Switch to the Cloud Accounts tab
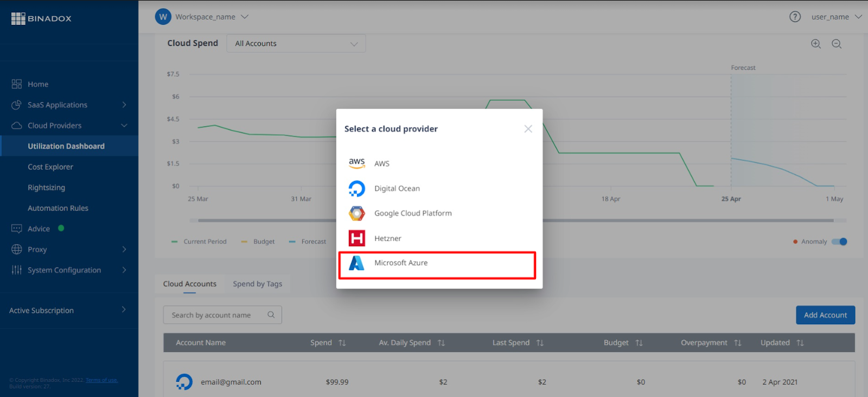This screenshot has height=397, width=868. pos(189,284)
